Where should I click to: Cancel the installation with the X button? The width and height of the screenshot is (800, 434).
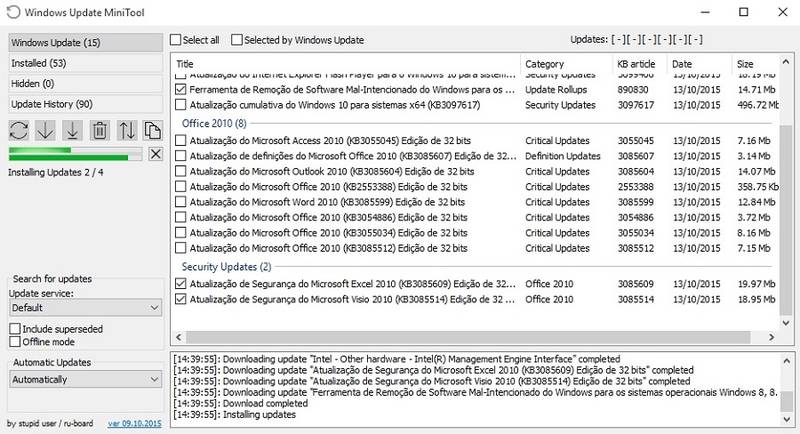click(x=156, y=154)
